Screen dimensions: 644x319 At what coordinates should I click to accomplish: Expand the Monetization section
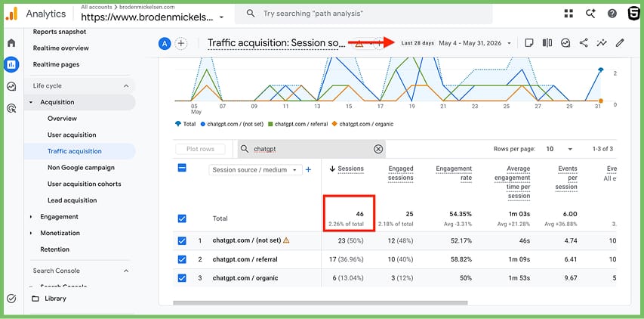pos(31,233)
